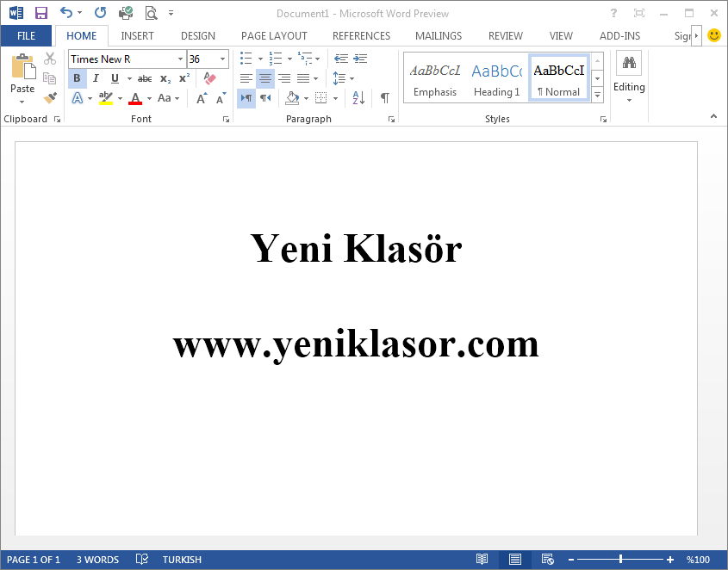Click the Clear All Formatting eraser icon

point(209,78)
